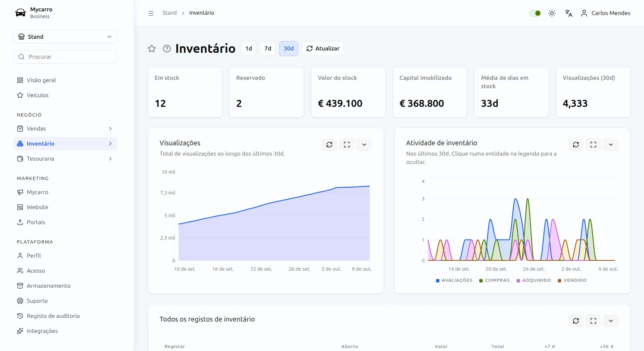Expand Visualizações chart to fullscreen

coord(347,145)
